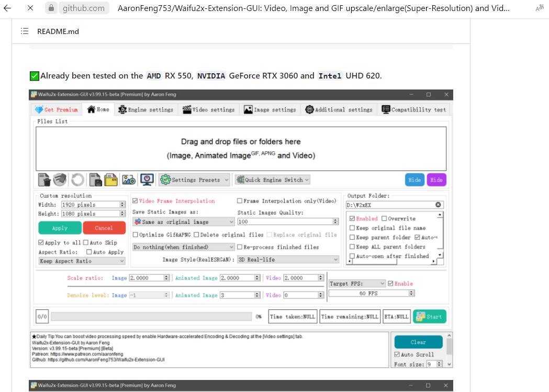The height and width of the screenshot is (392, 549).
Task: Enable the Auto Skip checkbox
Action: click(86, 242)
